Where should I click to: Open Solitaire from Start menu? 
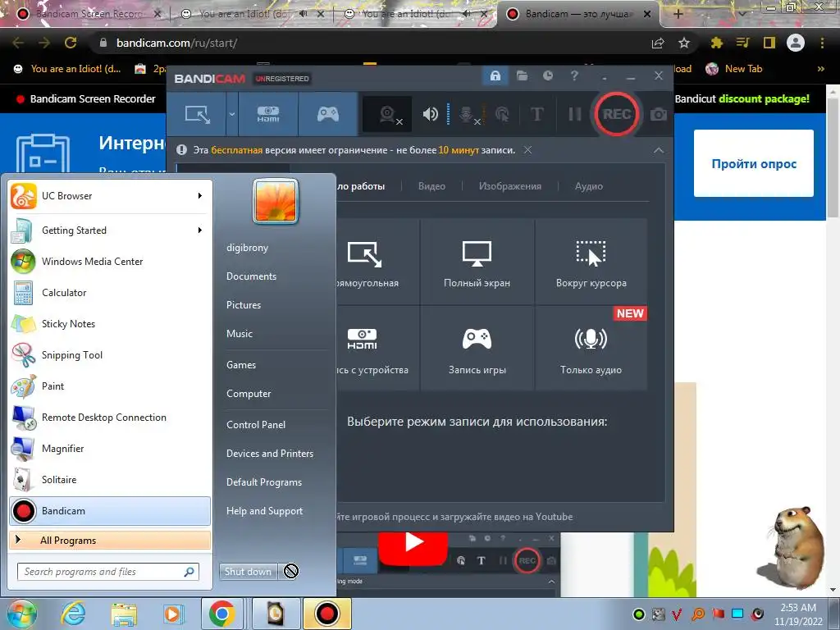(x=109, y=479)
